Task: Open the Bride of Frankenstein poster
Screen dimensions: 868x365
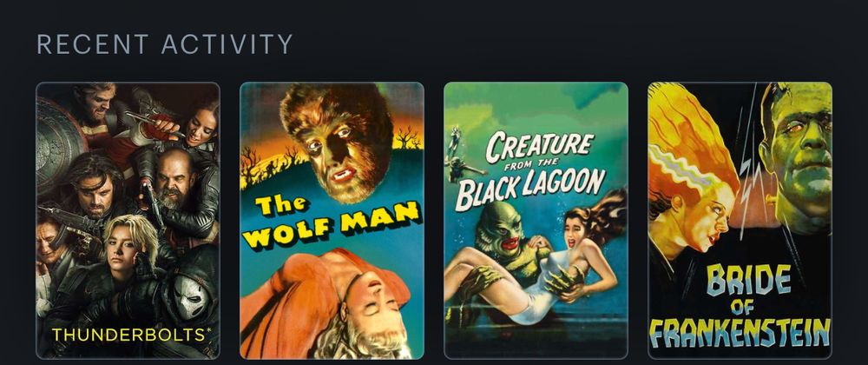Action: [x=740, y=221]
